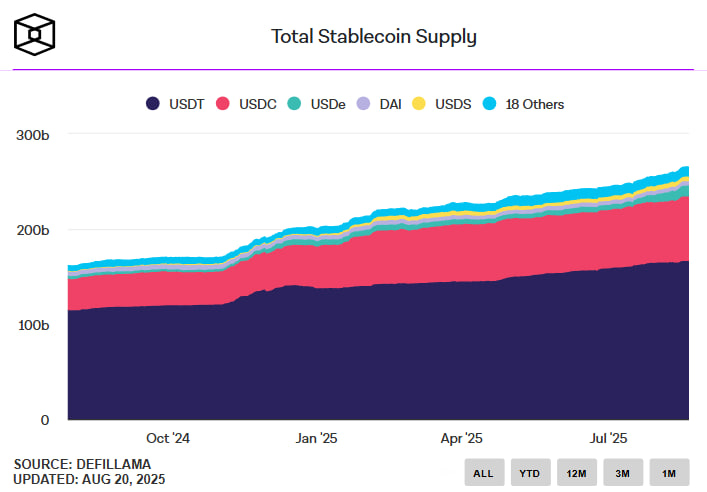707x492 pixels.
Task: Click the Jul '25 axis label
Action: 608,438
